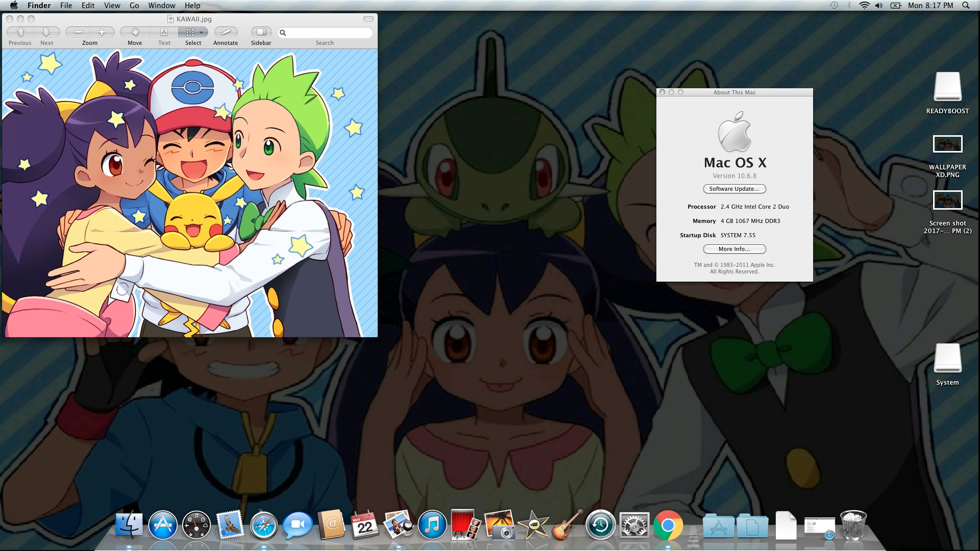
Task: Open the volume control in the menu bar
Action: point(879,6)
